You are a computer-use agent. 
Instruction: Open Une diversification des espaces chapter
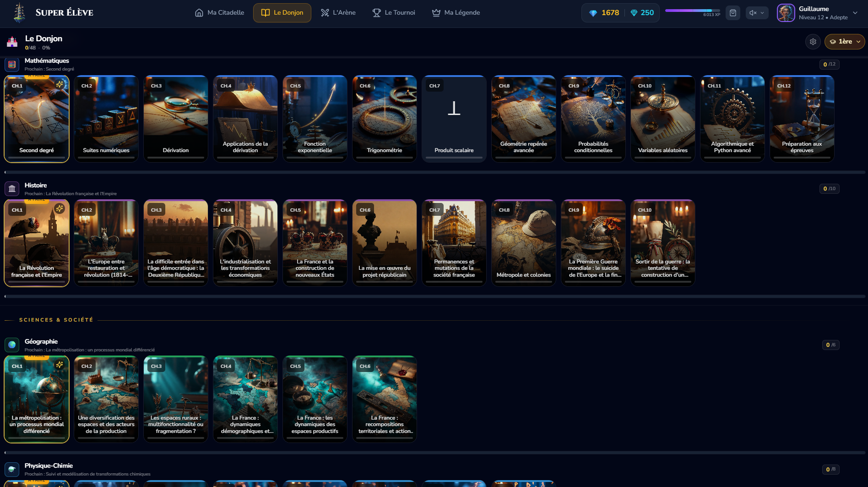coord(106,399)
